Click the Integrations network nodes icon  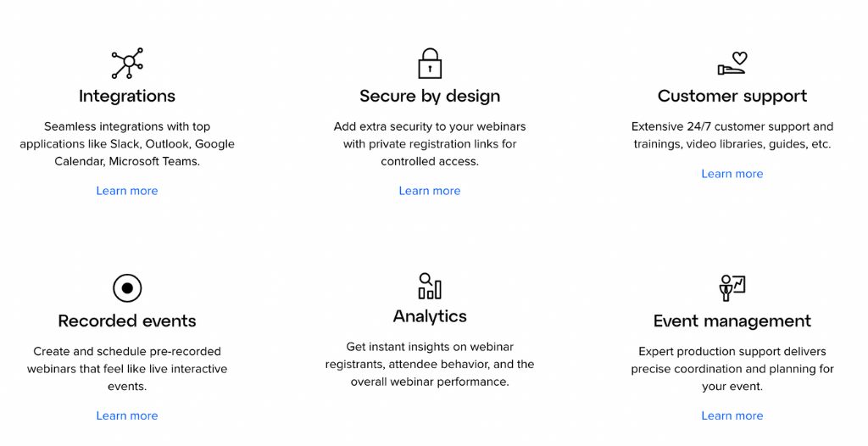127,63
